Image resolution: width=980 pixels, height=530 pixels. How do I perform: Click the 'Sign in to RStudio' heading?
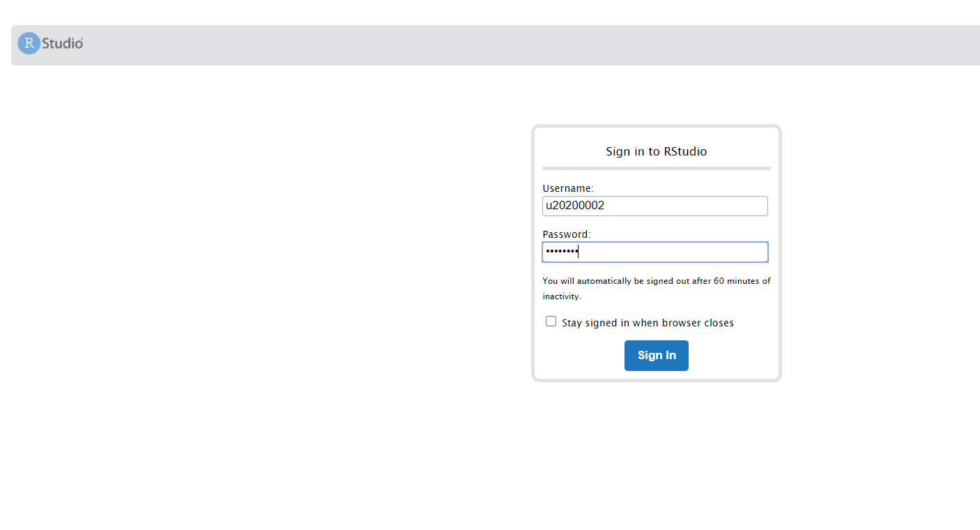pos(657,151)
